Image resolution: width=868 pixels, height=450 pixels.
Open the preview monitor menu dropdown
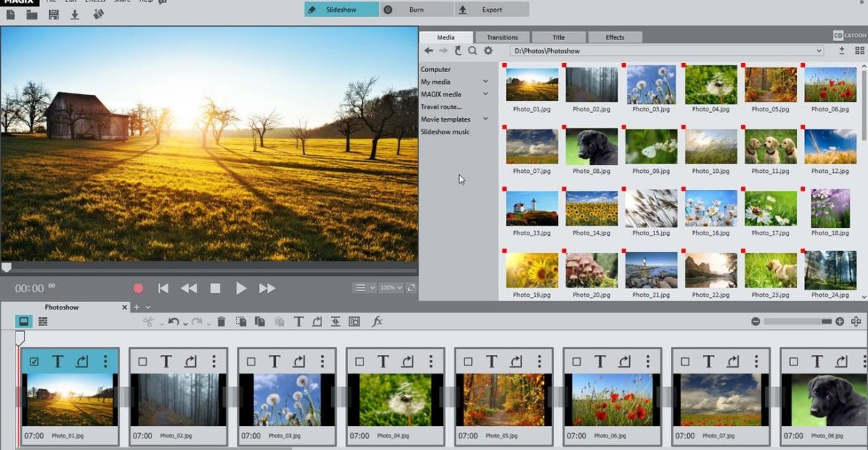[x=364, y=288]
